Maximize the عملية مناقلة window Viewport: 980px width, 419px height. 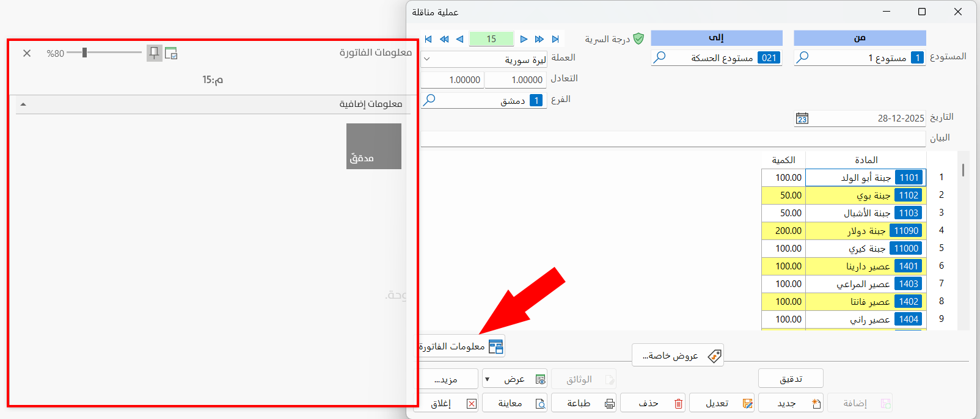click(x=922, y=12)
